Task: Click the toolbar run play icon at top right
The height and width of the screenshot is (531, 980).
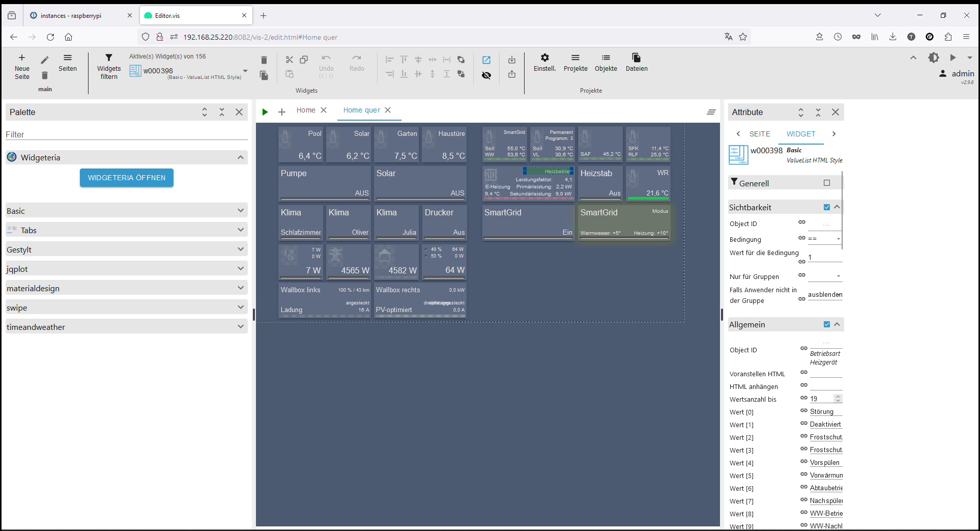Action: click(x=953, y=58)
